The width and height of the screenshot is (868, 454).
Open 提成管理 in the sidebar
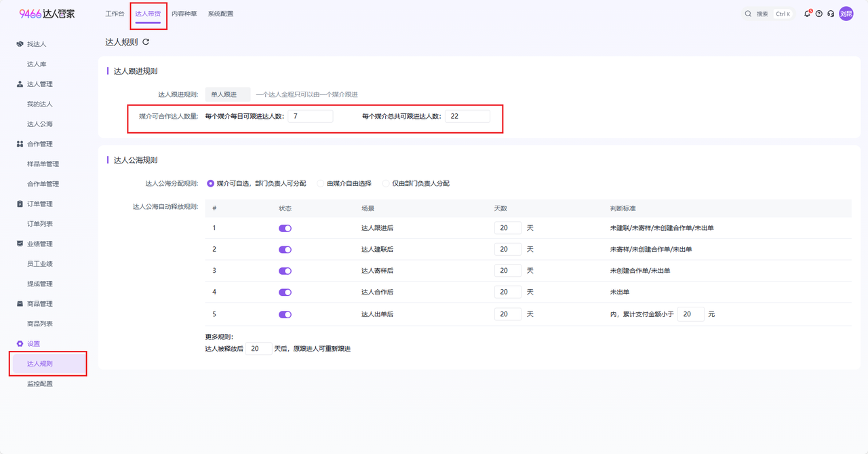(x=39, y=284)
